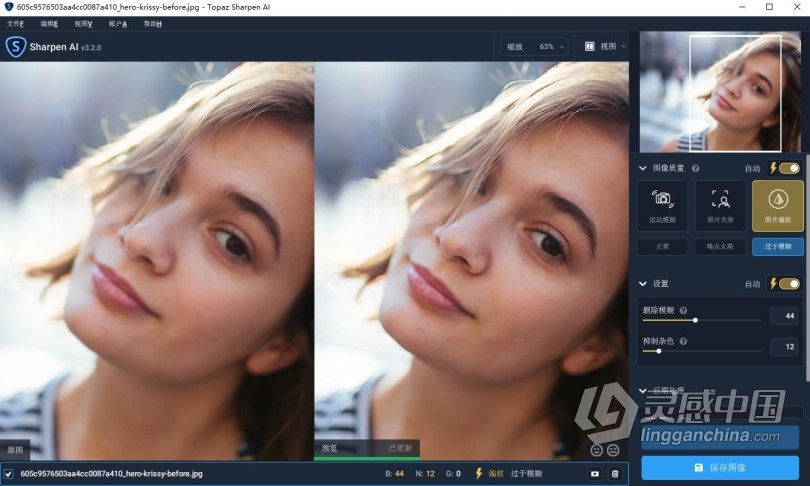This screenshot has width=810, height=486.
Task: Select the Motion Blur (运动模糊) mode
Action: (x=662, y=206)
